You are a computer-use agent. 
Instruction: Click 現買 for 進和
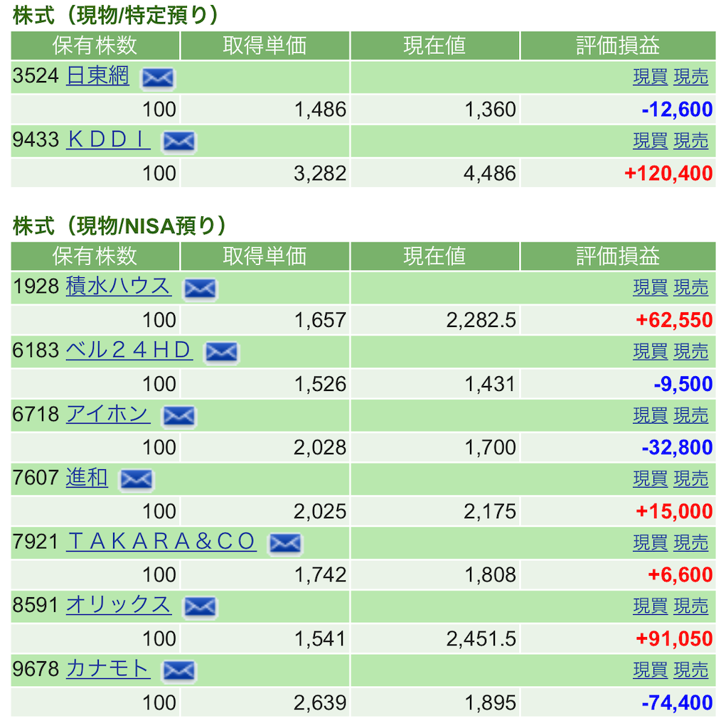pos(650,479)
